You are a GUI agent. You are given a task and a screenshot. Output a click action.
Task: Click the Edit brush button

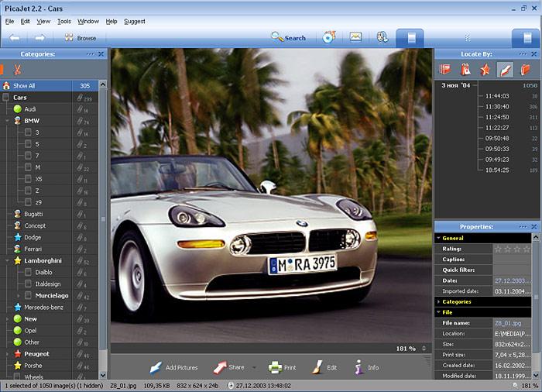[x=324, y=367]
